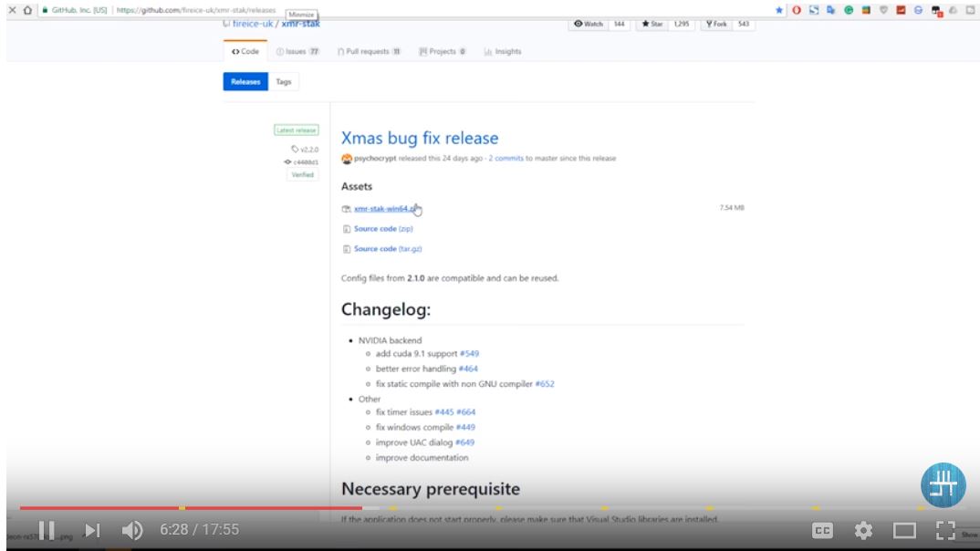
Task: Open the Code tab
Action: tap(245, 51)
